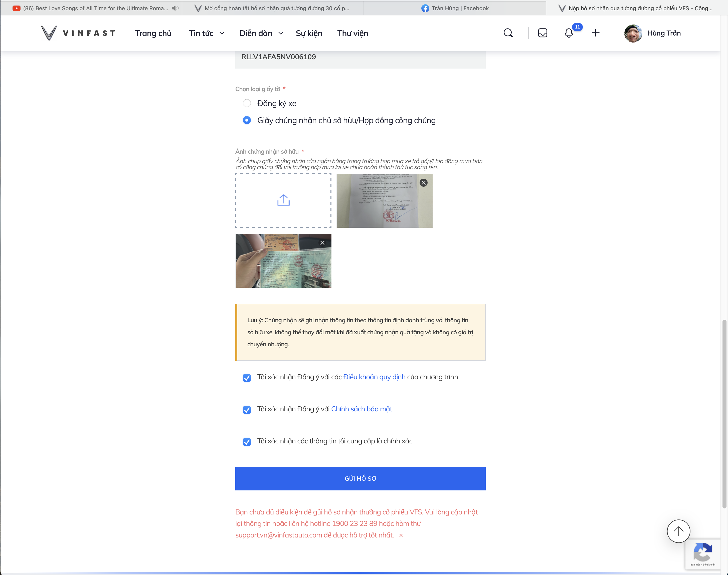The width and height of the screenshot is (728, 575).
Task: Click the search magnifier icon
Action: click(x=508, y=33)
